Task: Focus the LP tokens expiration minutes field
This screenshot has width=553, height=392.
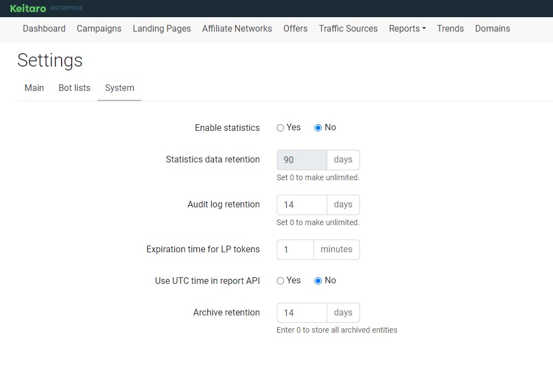Action: 295,250
